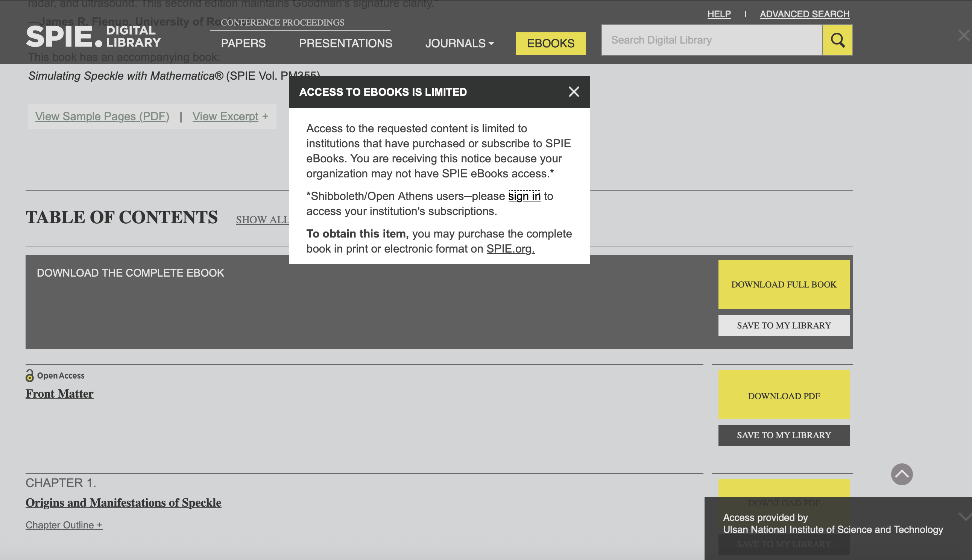Open the Advanced Search link
This screenshot has height=560, width=972.
tap(805, 14)
